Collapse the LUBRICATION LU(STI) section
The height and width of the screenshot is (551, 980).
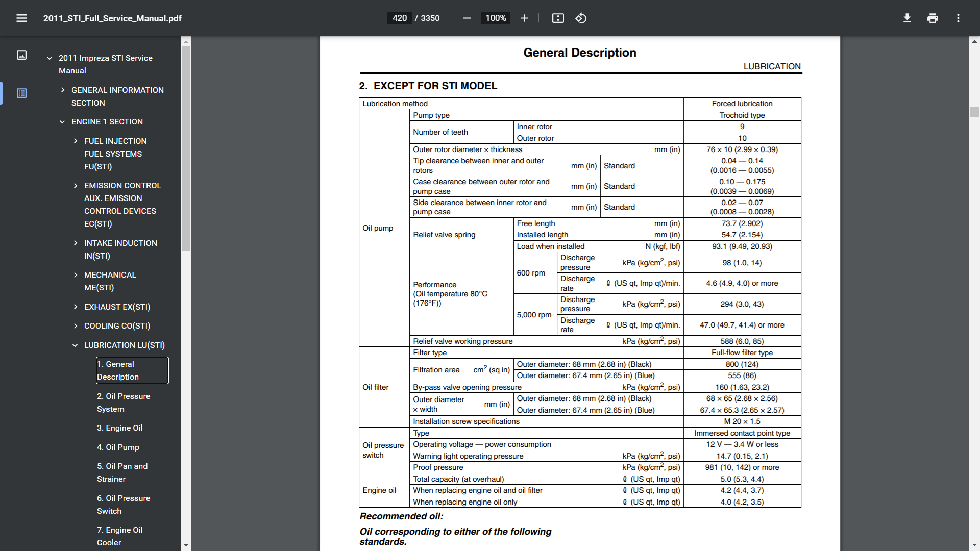coord(75,345)
